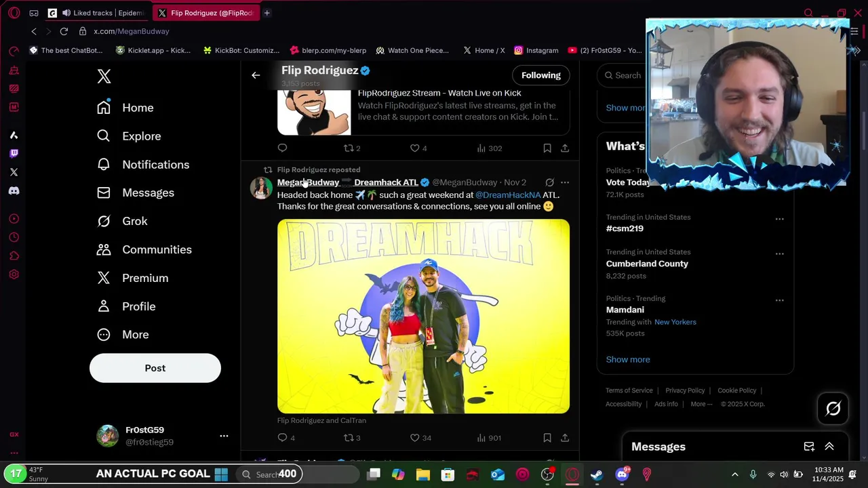868x488 pixels.
Task: Open options for Cumberland County trend
Action: point(779,253)
